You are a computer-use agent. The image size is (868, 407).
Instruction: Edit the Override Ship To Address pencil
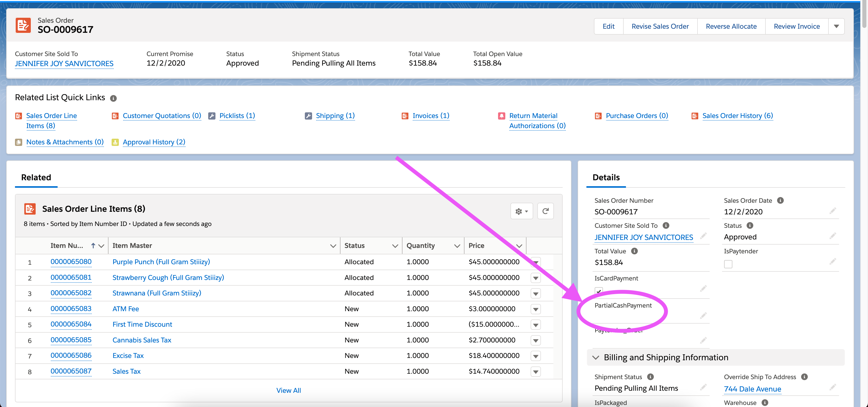[x=833, y=387]
